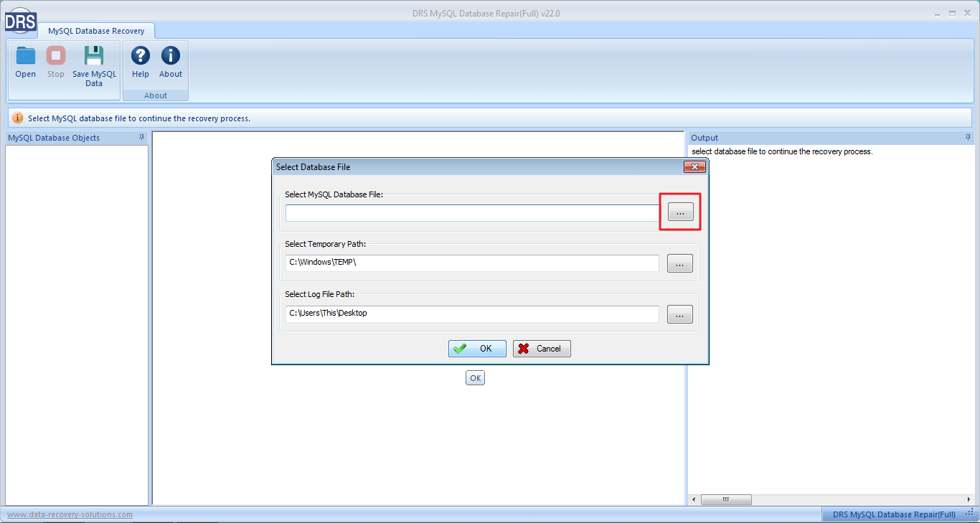Open the Help question mark icon
The width and height of the screenshot is (980, 523).
[x=141, y=56]
